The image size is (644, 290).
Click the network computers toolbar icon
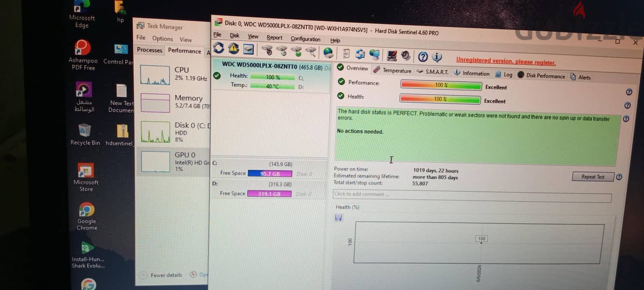point(374,54)
